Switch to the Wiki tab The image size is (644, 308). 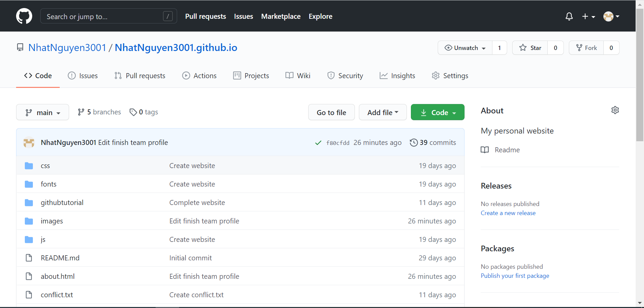coord(298,76)
